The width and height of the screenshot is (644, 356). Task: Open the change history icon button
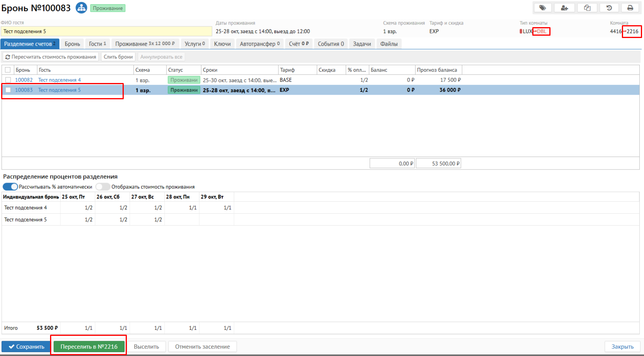pyautogui.click(x=609, y=8)
